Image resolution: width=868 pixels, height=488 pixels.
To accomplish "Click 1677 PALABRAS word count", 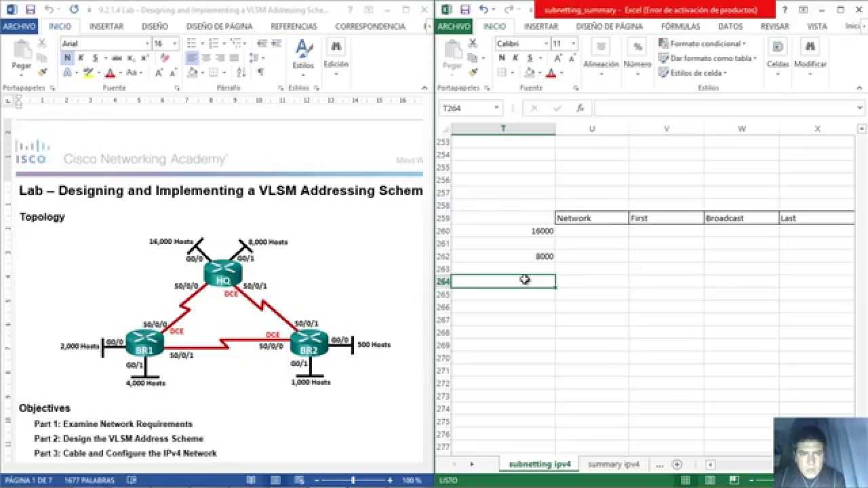I will click(91, 481).
